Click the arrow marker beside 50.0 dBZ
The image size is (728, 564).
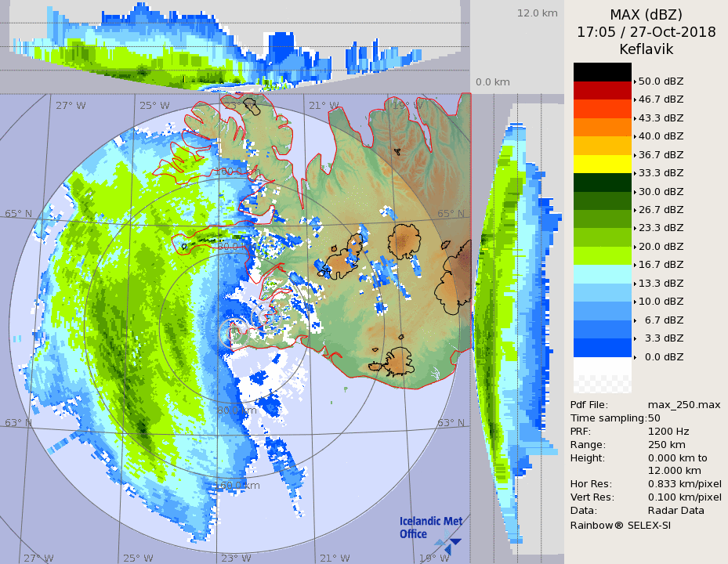pos(635,81)
